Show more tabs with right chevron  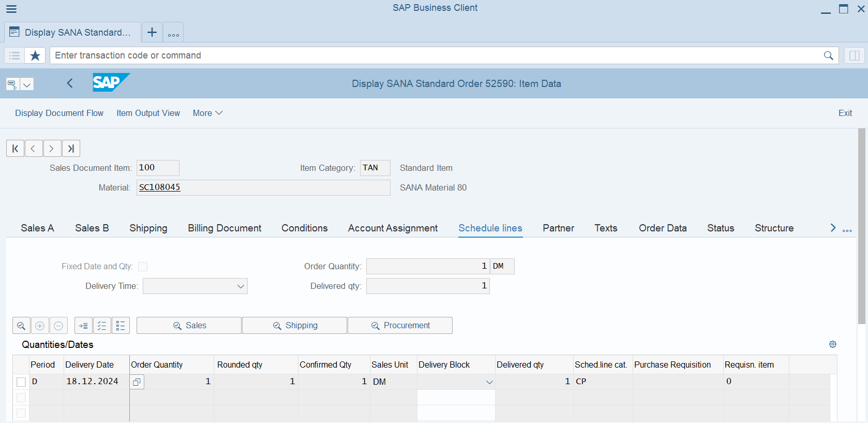click(833, 228)
